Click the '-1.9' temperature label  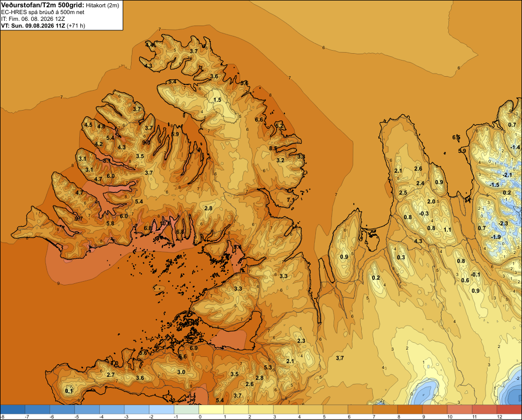(x=496, y=237)
